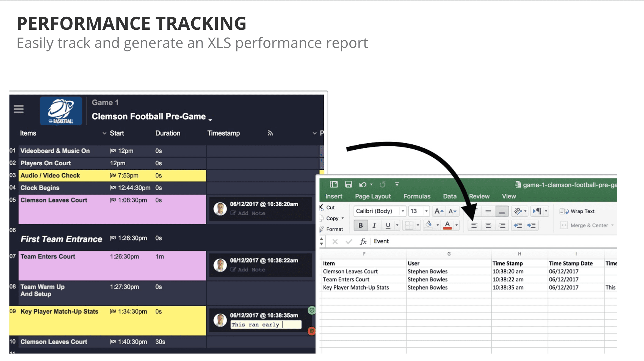Select the Videoboard & Music On row
This screenshot has height=361, width=644.
(x=112, y=151)
